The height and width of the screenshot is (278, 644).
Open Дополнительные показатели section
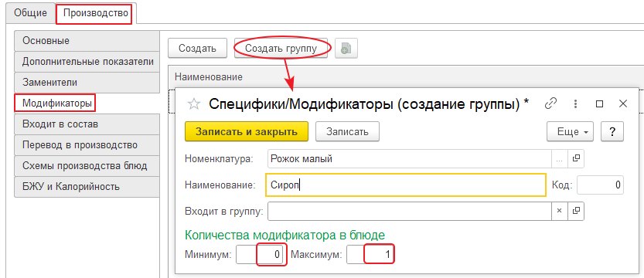[87, 62]
